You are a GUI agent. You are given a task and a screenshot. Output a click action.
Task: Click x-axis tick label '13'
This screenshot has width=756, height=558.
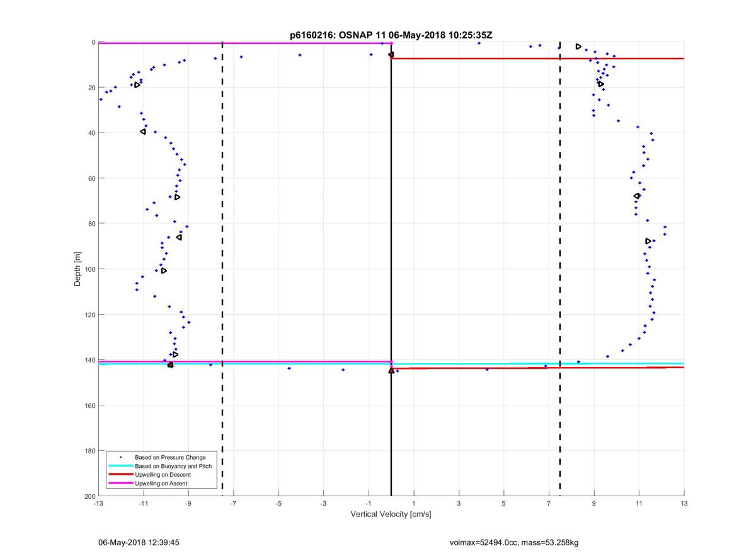click(684, 503)
